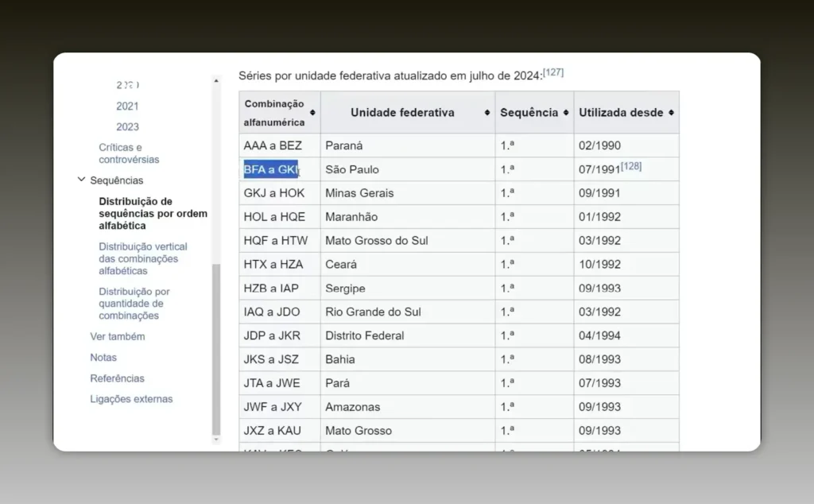Click the AAA a BEZ cell
This screenshot has height=504, width=814.
click(x=280, y=145)
